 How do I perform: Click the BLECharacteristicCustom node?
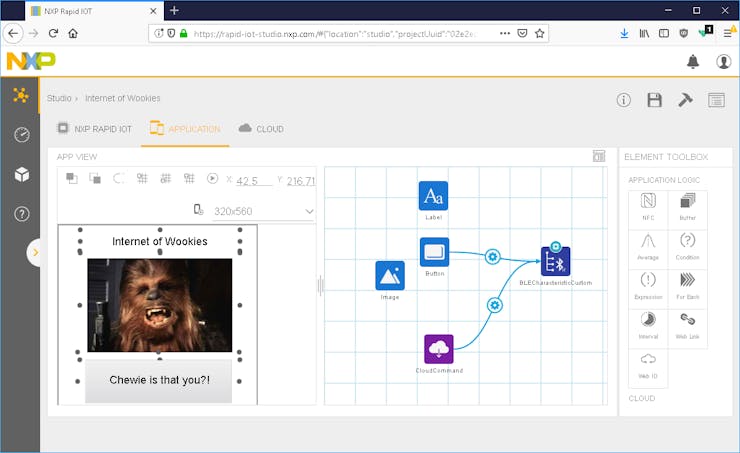tap(555, 262)
